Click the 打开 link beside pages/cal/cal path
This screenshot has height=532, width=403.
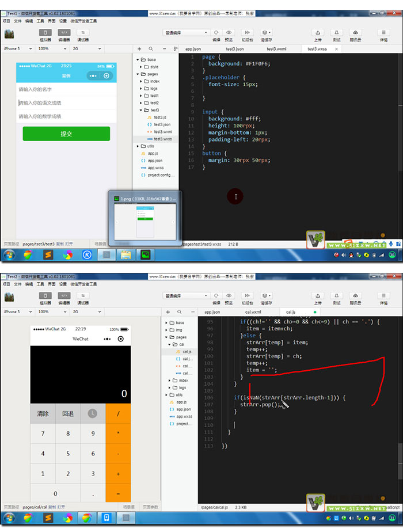[x=61, y=507]
